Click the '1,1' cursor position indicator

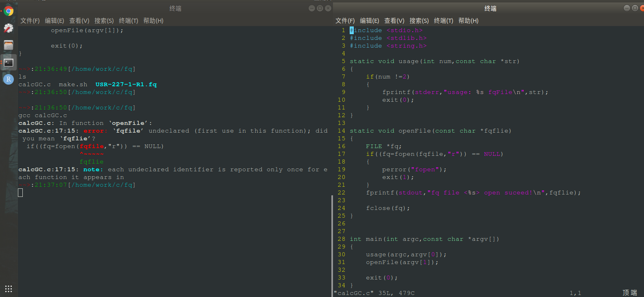[575, 293]
